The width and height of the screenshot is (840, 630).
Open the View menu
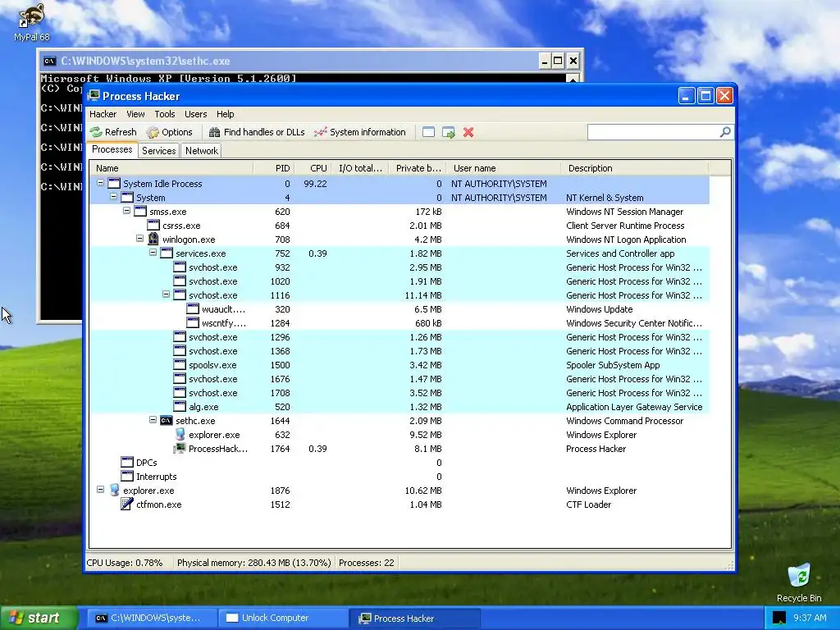click(135, 114)
